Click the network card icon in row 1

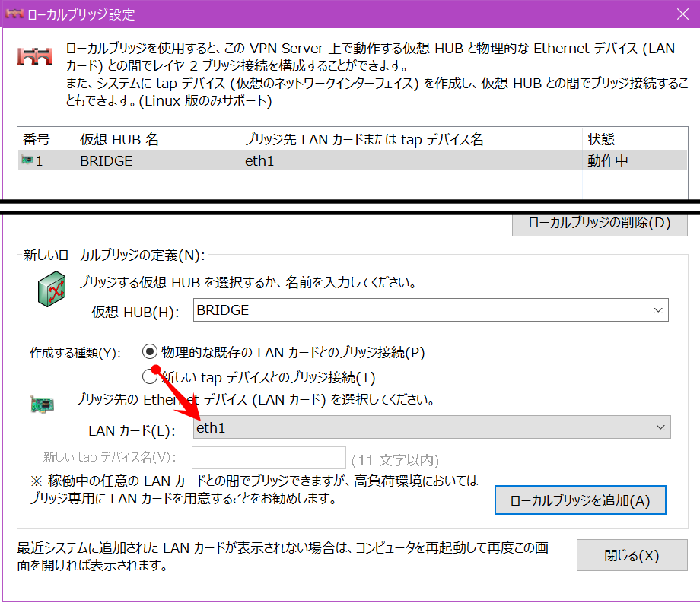[27, 160]
